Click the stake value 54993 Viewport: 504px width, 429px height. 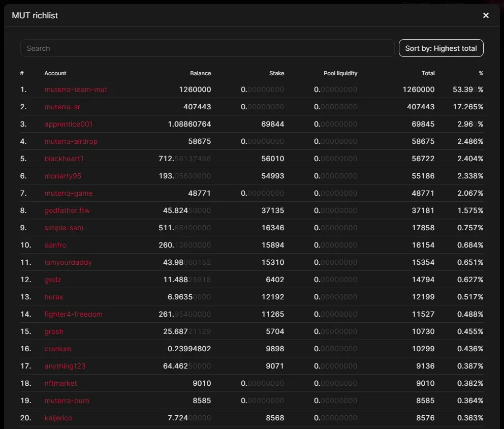pyautogui.click(x=273, y=176)
